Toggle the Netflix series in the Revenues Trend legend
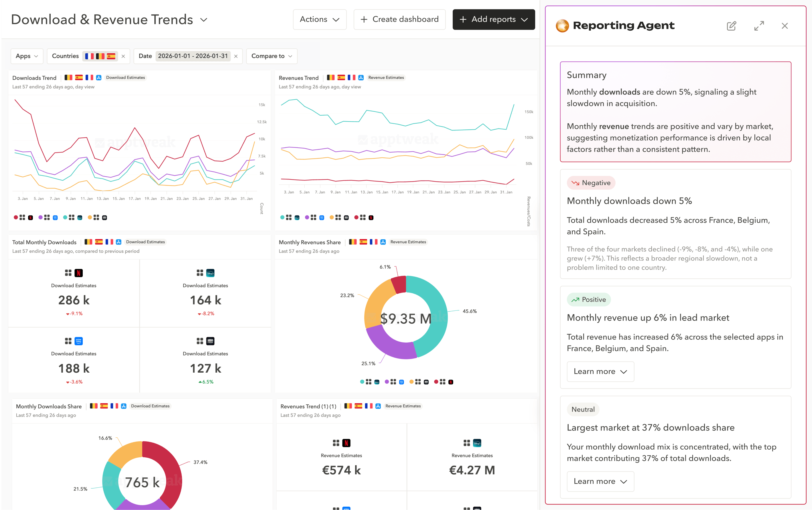812x510 pixels. [371, 218]
